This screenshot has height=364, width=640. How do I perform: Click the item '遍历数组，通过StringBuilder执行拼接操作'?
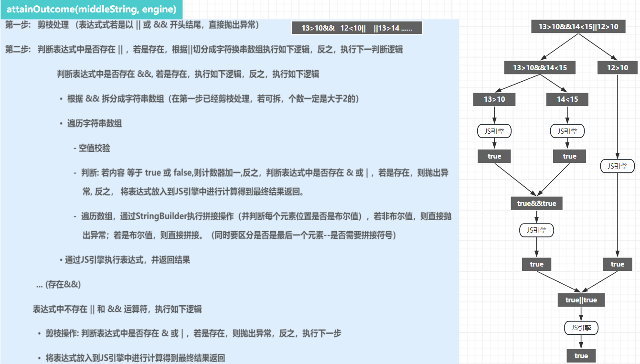[x=262, y=225]
